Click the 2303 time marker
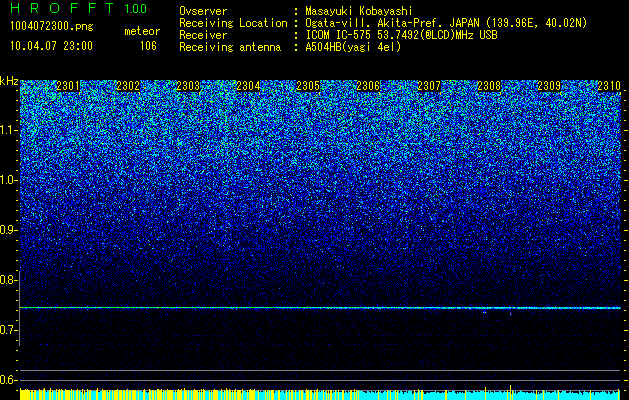The height and width of the screenshot is (400, 629). (x=188, y=86)
